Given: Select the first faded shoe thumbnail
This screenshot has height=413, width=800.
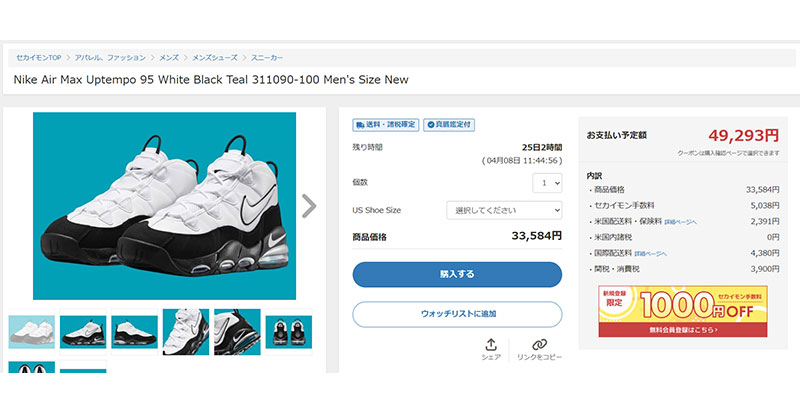Looking at the screenshot, I should [32, 334].
